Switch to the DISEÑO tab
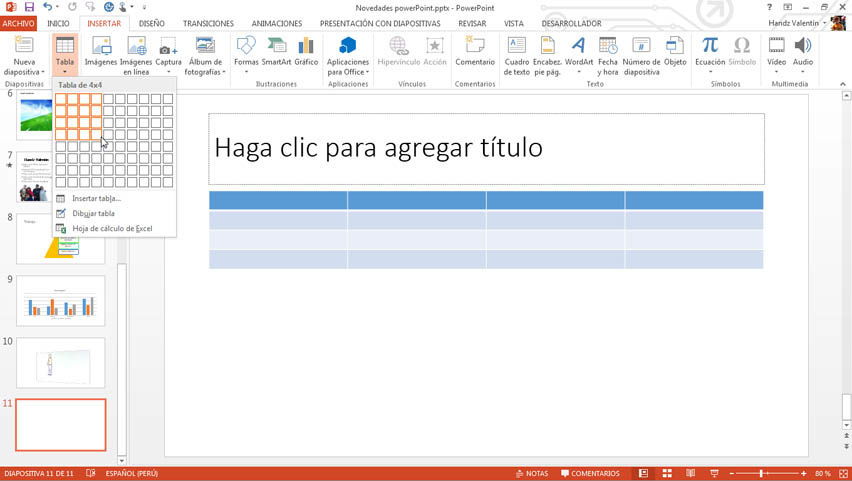 click(152, 23)
